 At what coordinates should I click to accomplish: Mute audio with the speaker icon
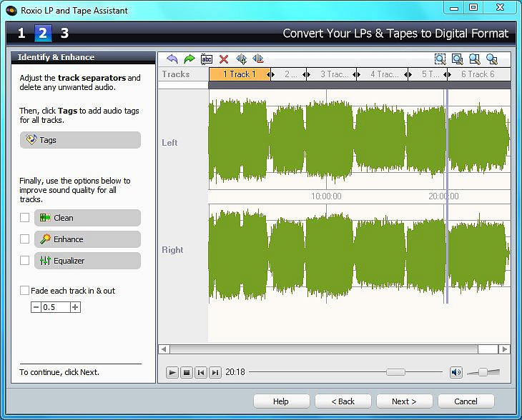pos(455,372)
